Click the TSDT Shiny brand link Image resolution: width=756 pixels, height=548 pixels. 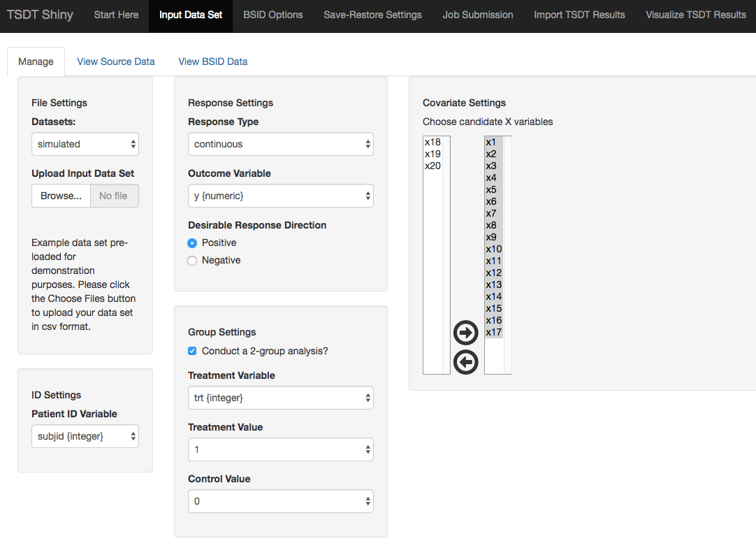[40, 15]
